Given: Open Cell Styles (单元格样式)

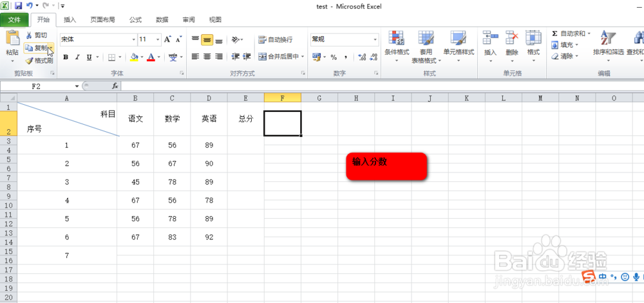Looking at the screenshot, I should tap(459, 46).
